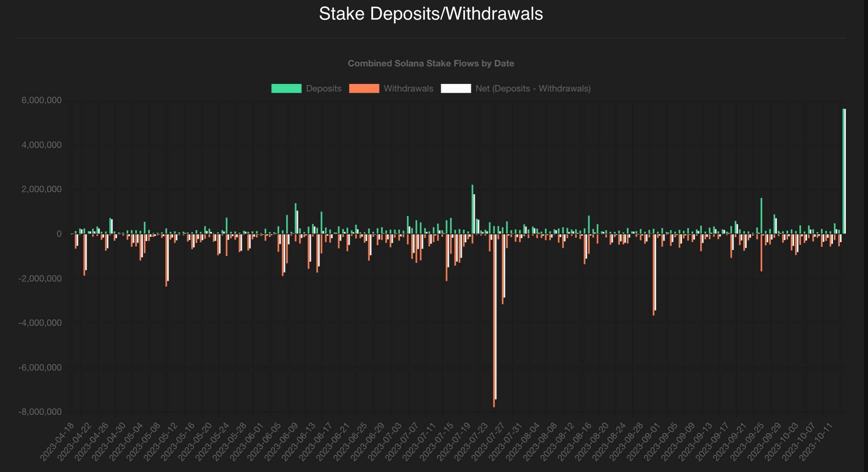Image resolution: width=868 pixels, height=472 pixels.
Task: Click the orange Withdrawals legend swatch
Action: click(x=364, y=89)
